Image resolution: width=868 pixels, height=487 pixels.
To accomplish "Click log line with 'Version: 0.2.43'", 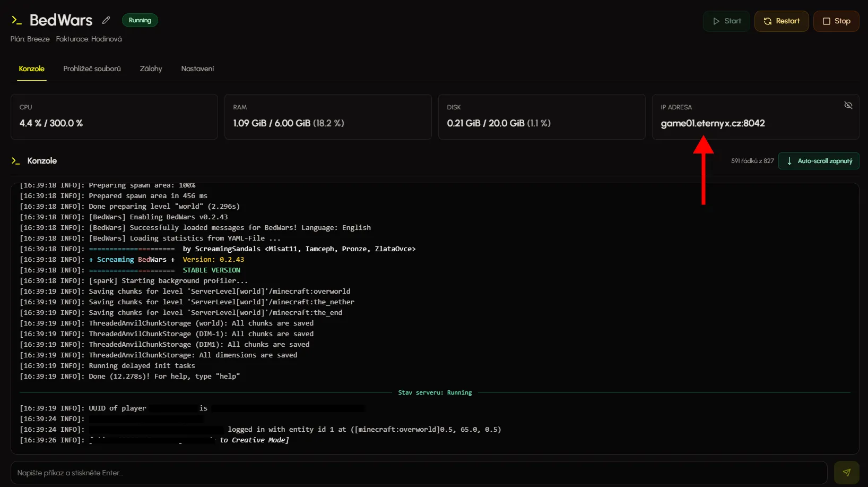I will 132,260.
